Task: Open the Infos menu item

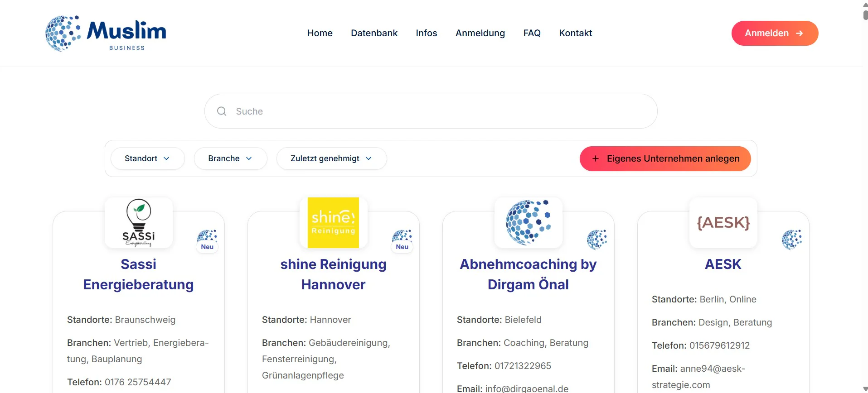Action: point(427,33)
